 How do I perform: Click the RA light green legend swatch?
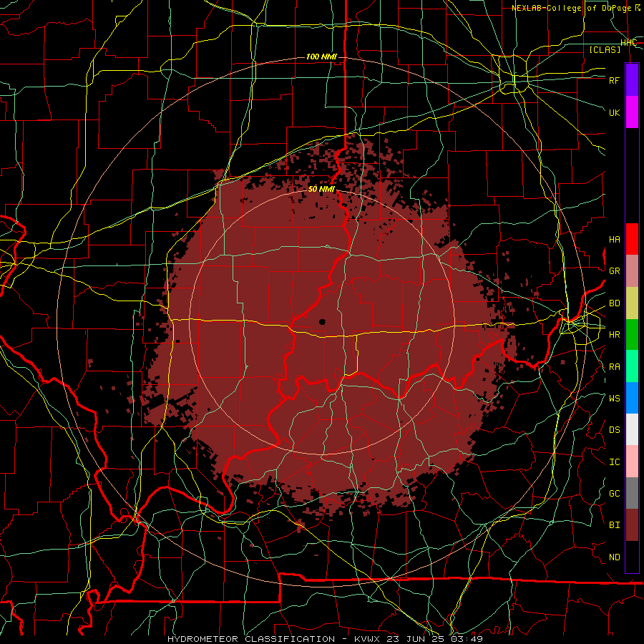[x=632, y=366]
